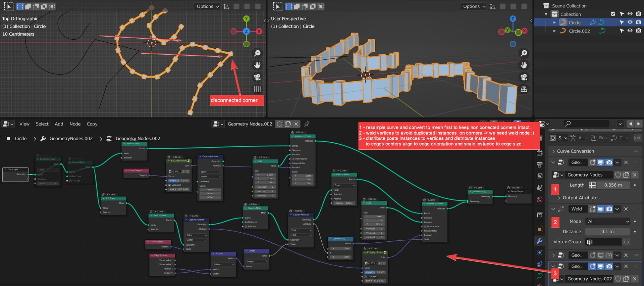Toggle Weld modifier viewport display
The image size is (644, 286).
(x=601, y=209)
